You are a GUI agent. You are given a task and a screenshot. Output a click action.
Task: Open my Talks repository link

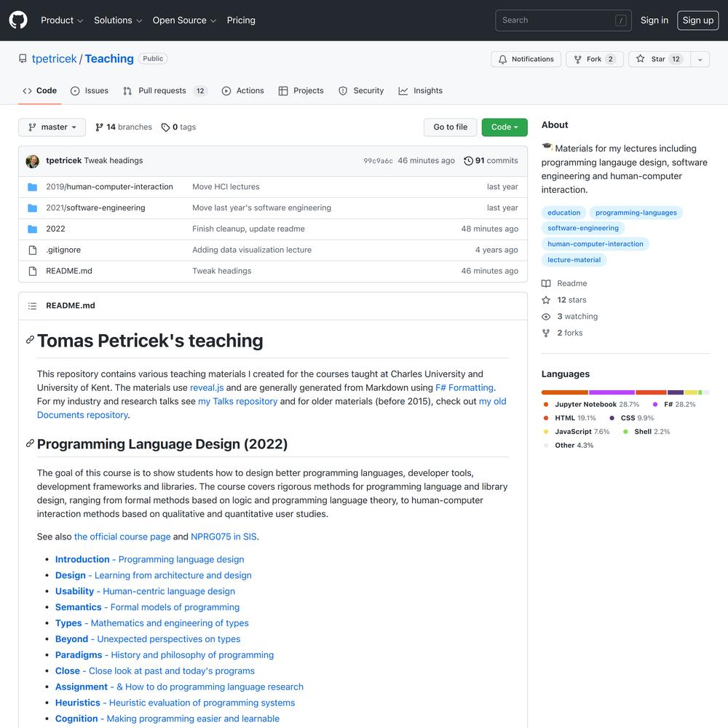[238, 402]
